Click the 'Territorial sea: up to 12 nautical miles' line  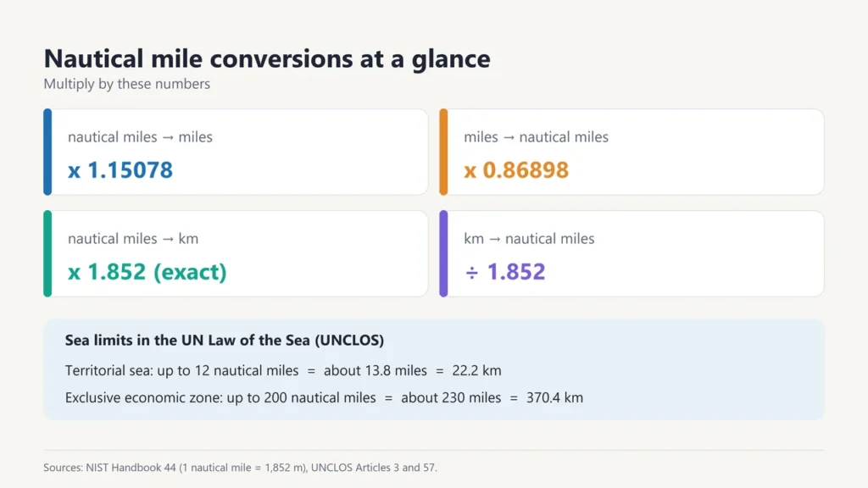[283, 370]
